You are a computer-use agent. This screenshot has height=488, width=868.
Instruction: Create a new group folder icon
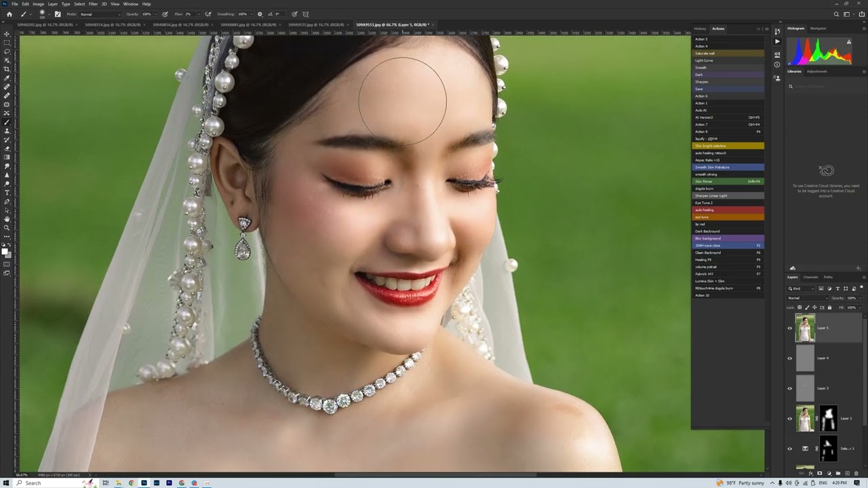tap(838, 473)
